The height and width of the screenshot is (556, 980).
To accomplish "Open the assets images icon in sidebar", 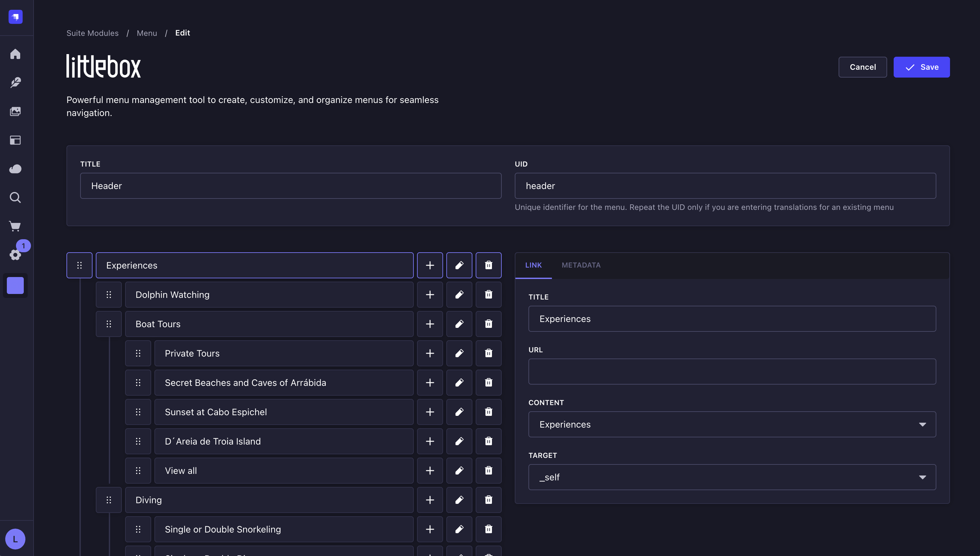I will point(15,111).
